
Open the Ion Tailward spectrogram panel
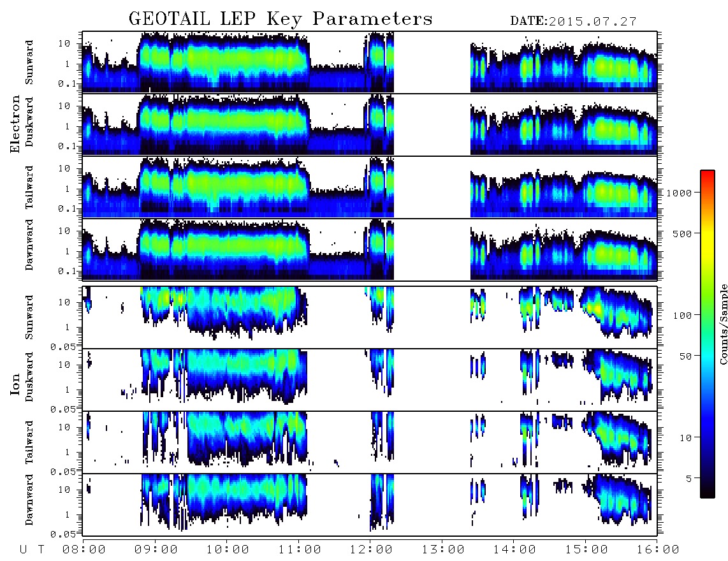370,442
